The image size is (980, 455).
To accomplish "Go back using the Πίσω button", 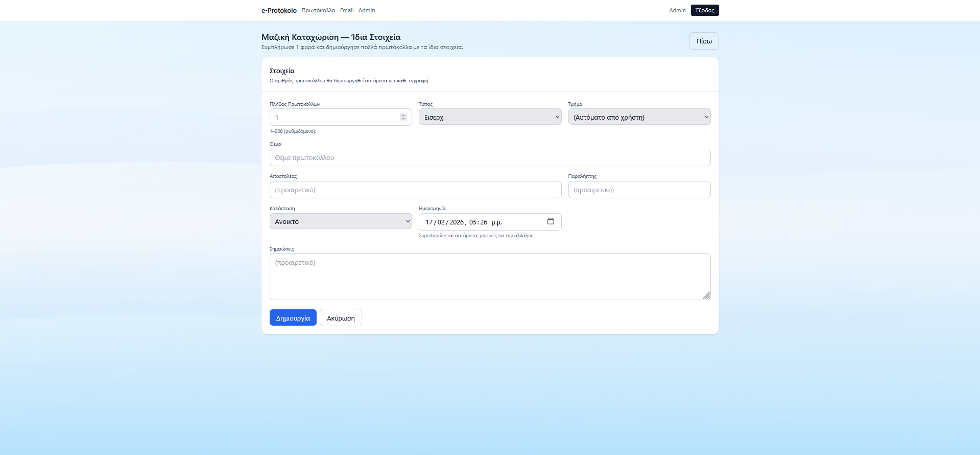I will pyautogui.click(x=704, y=41).
